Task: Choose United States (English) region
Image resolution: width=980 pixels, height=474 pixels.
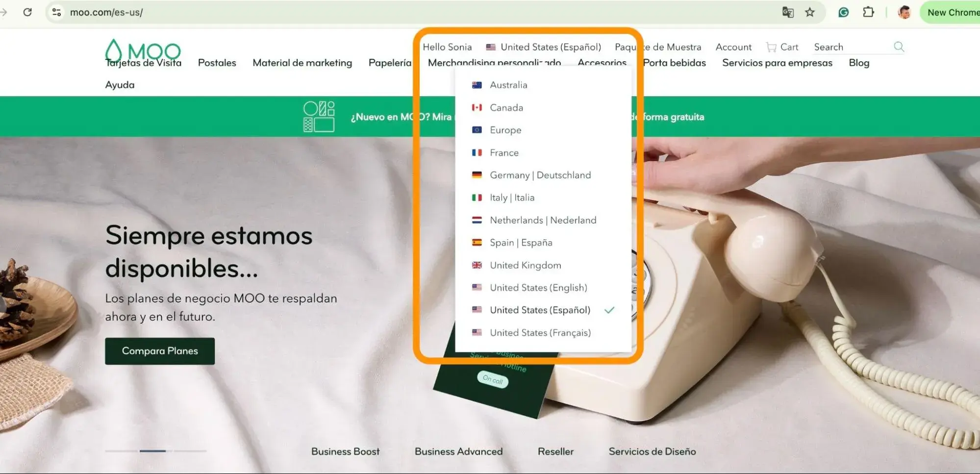Action: (538, 288)
